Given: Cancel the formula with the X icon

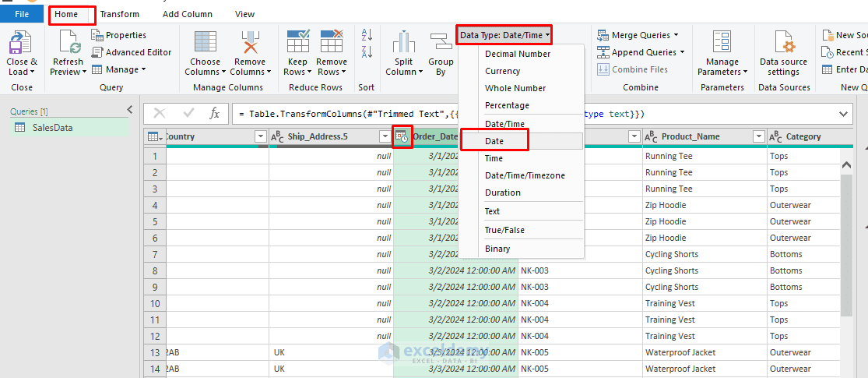Looking at the screenshot, I should click(160, 114).
